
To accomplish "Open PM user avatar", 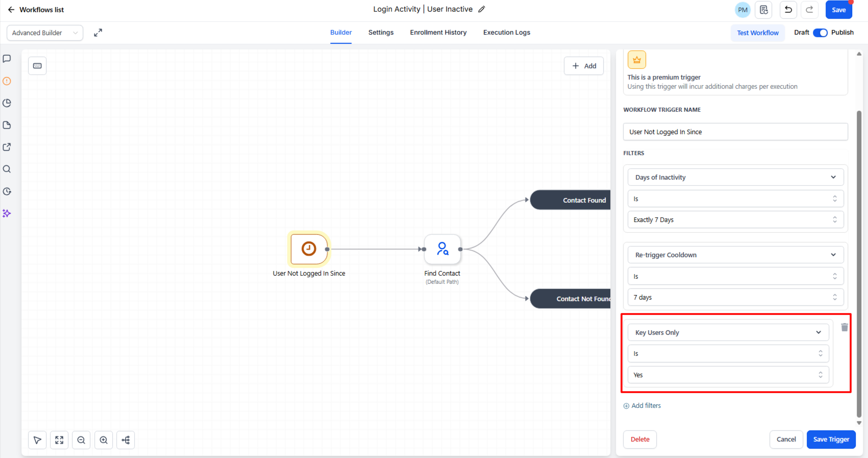I will coord(742,10).
